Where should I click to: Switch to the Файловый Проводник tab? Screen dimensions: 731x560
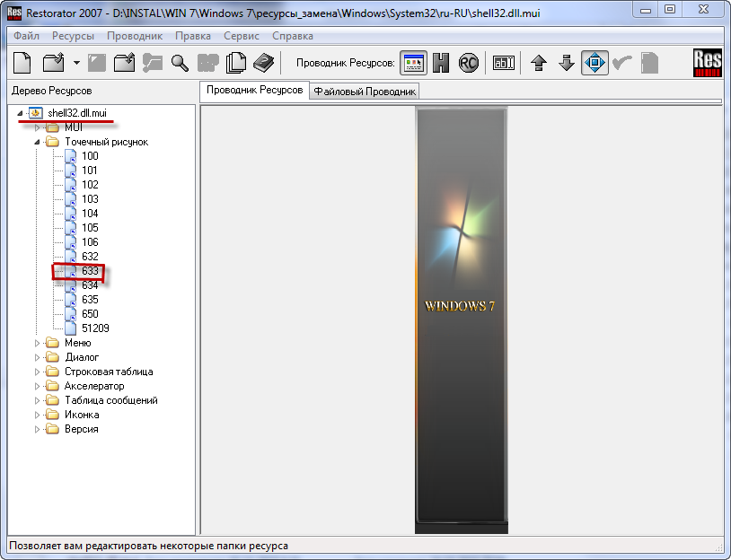click(365, 92)
